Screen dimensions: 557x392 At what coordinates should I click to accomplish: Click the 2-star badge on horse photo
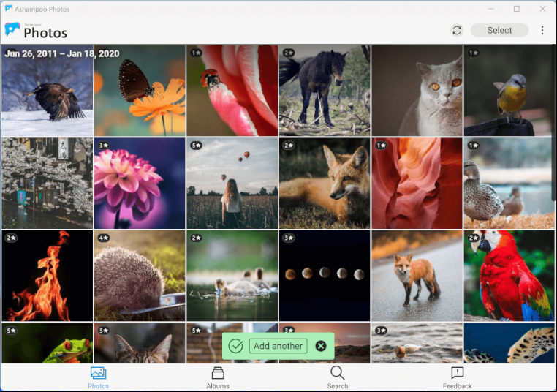(289, 53)
